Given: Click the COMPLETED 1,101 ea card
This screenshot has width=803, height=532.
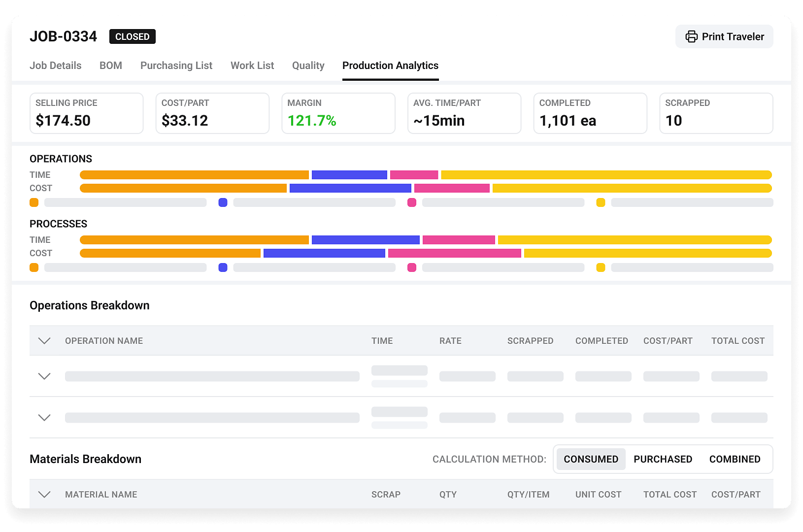Looking at the screenshot, I should [x=590, y=113].
